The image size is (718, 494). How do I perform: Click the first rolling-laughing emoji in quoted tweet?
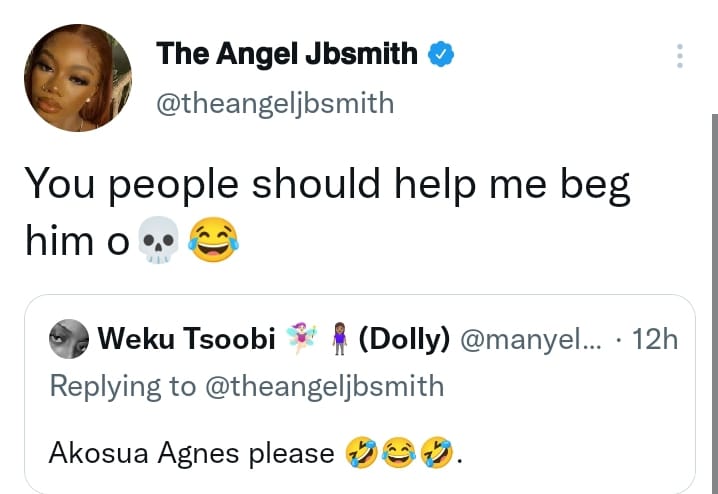[x=360, y=453]
